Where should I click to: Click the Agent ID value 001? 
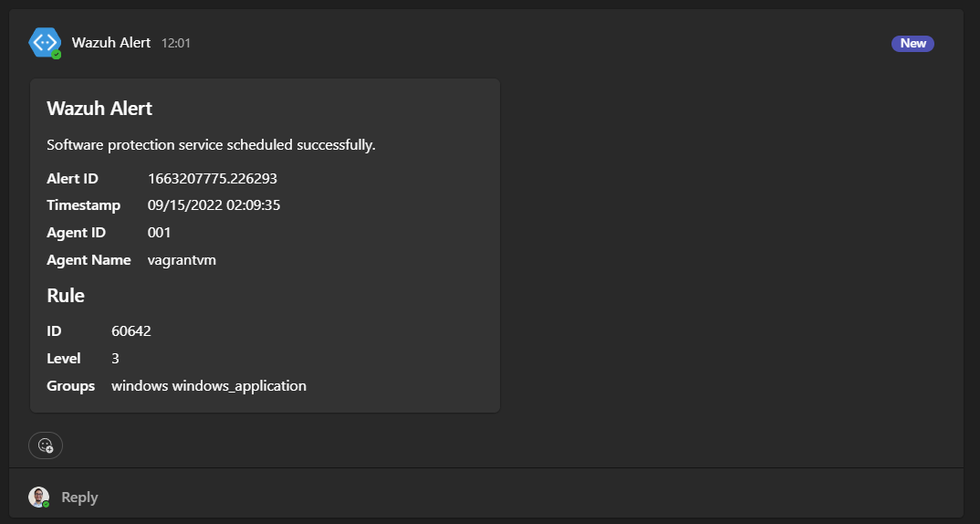pos(160,233)
